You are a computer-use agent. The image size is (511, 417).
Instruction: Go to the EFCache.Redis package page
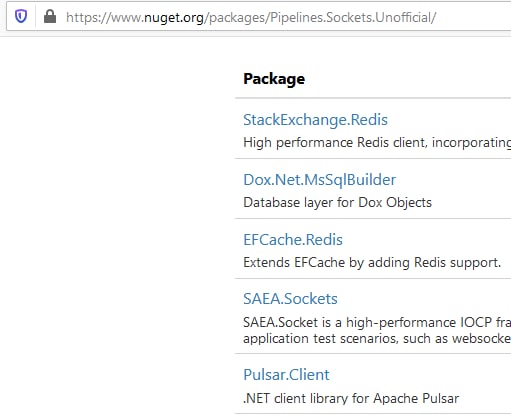click(293, 240)
